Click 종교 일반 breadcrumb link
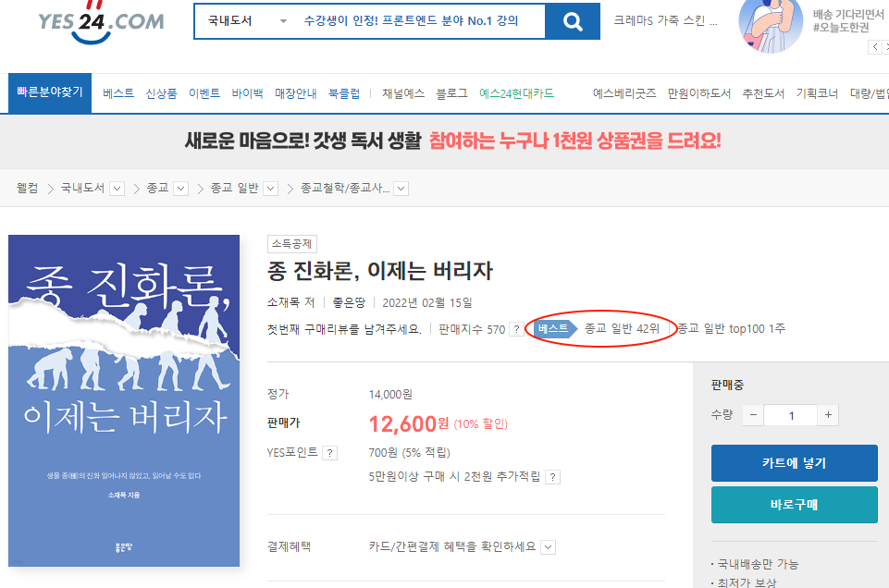Image resolution: width=889 pixels, height=588 pixels. tap(234, 188)
